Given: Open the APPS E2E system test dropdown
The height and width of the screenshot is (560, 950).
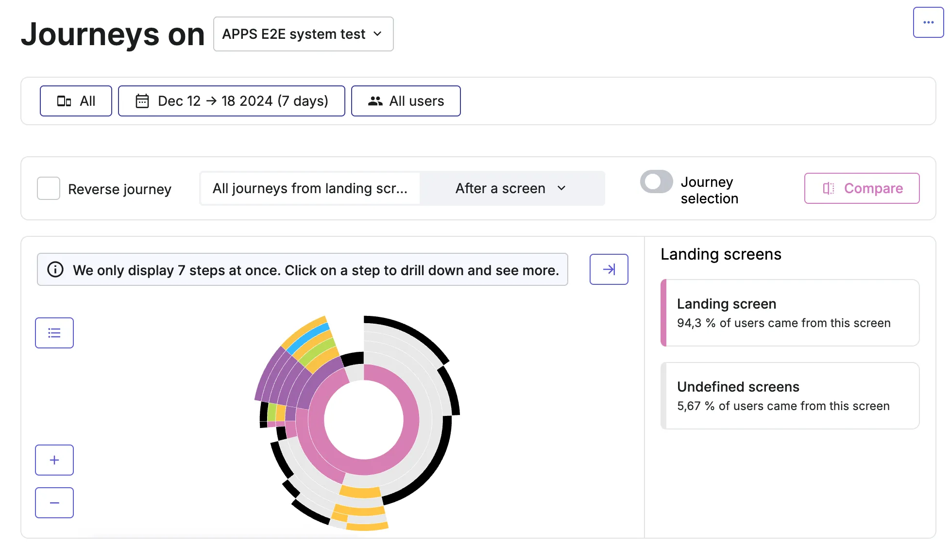Looking at the screenshot, I should pyautogui.click(x=303, y=34).
